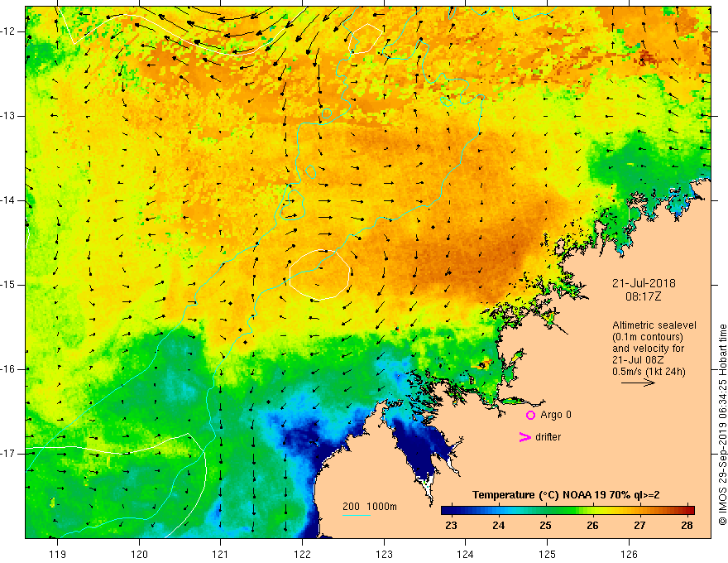Click the 27 value on temperature scale
This screenshot has height=563, width=728.
(639, 526)
